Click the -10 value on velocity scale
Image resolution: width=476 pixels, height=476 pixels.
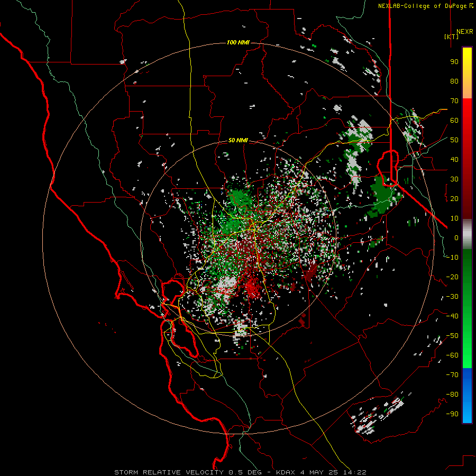(452, 258)
